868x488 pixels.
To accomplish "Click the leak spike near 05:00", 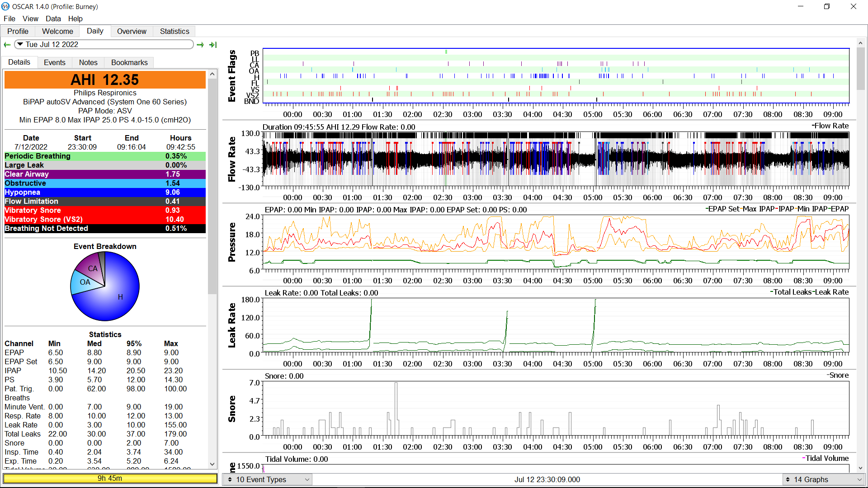I will [594, 325].
